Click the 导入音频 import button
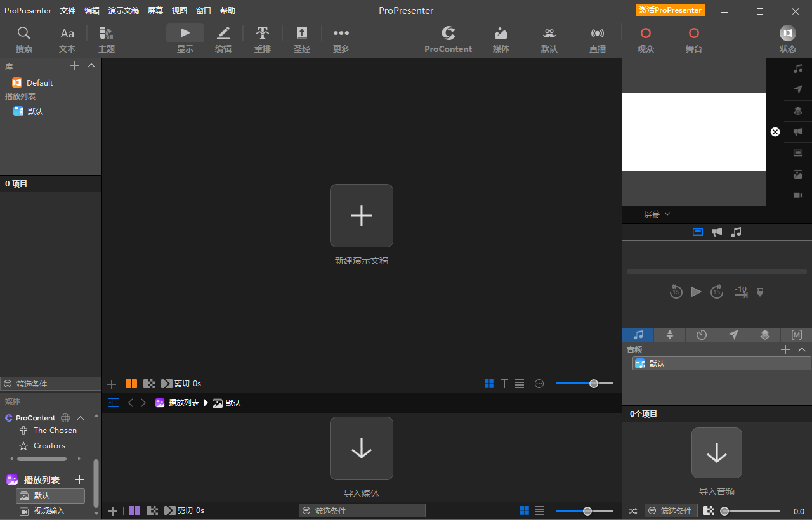 point(717,453)
